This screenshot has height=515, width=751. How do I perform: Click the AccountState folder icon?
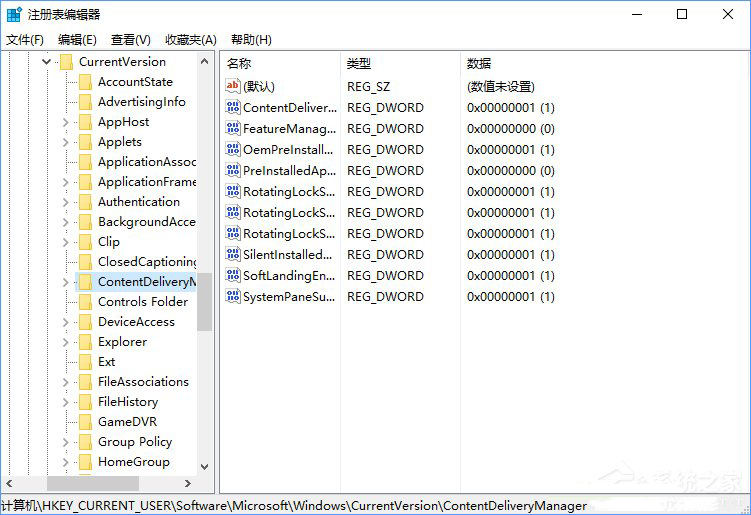[x=85, y=82]
